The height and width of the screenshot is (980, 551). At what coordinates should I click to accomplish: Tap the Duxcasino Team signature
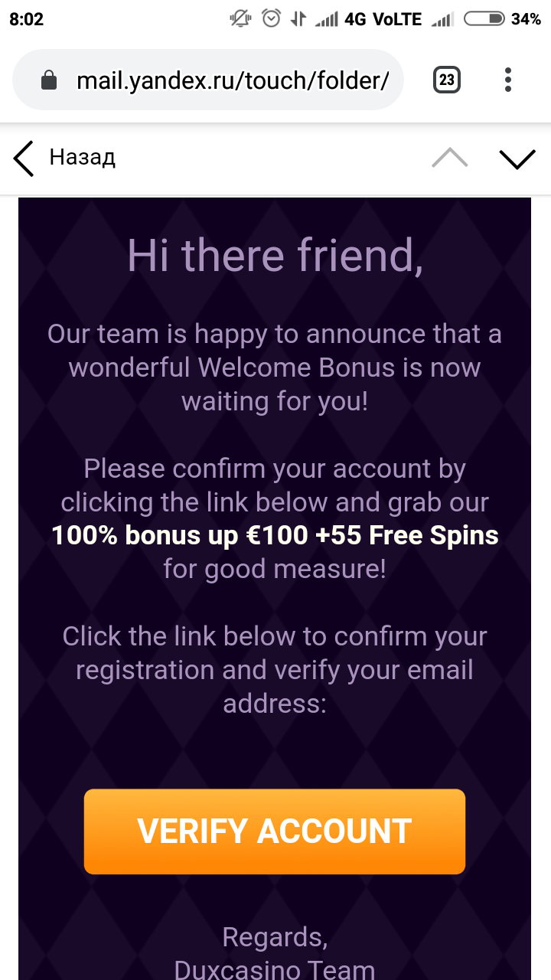pos(275,969)
